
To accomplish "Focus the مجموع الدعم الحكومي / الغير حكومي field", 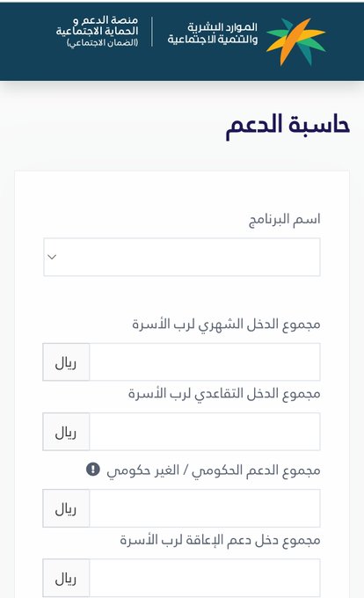I will pyautogui.click(x=205, y=508).
